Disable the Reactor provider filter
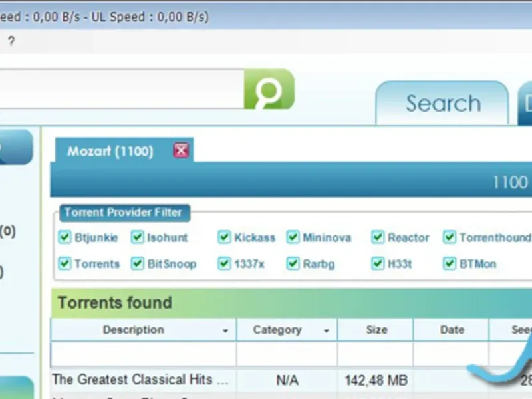Screen dimensions: 532x399 pyautogui.click(x=378, y=237)
